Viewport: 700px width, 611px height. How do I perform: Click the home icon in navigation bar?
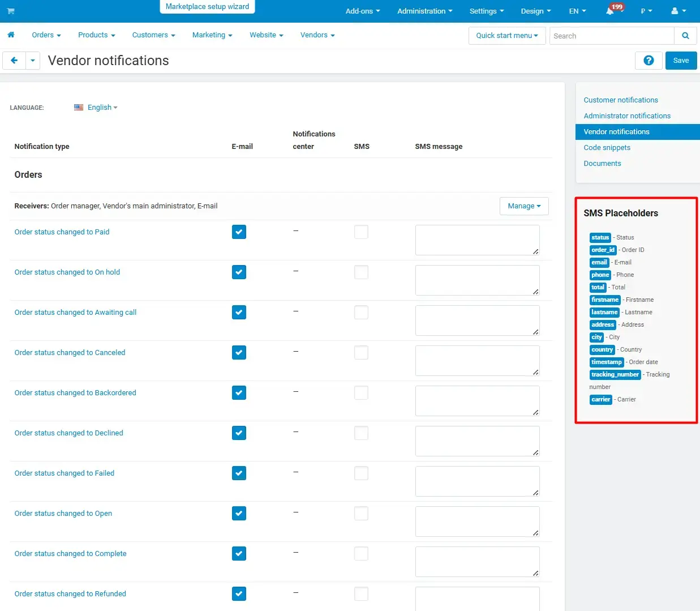(x=11, y=35)
